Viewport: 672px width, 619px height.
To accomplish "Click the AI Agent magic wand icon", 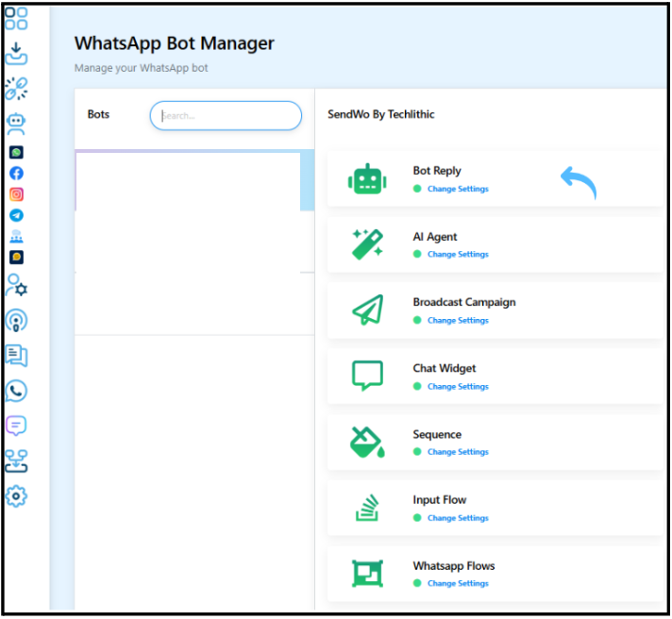I will 366,244.
